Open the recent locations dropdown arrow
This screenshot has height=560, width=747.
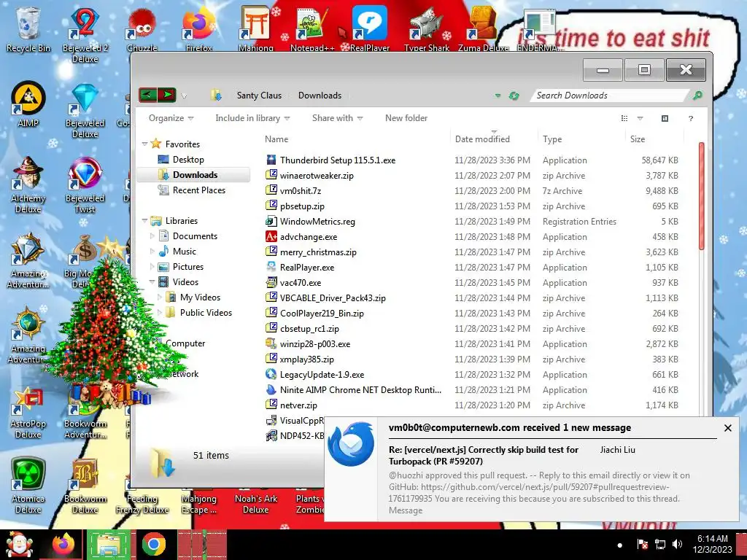click(184, 96)
